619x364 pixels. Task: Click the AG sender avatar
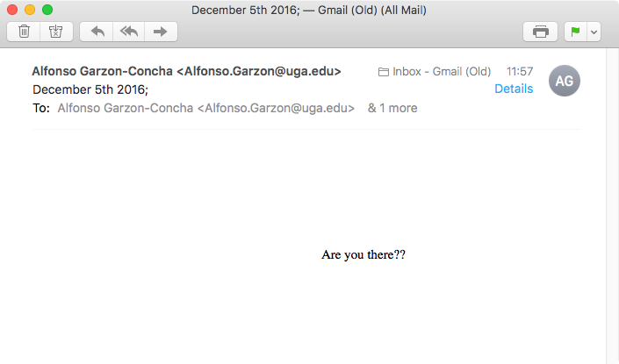(565, 81)
